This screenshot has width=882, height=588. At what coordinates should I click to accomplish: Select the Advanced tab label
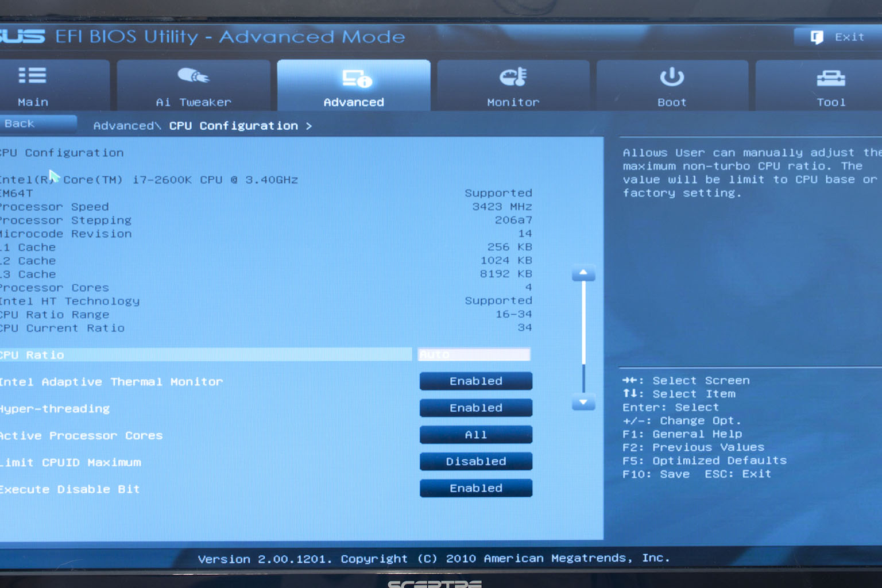click(x=354, y=102)
